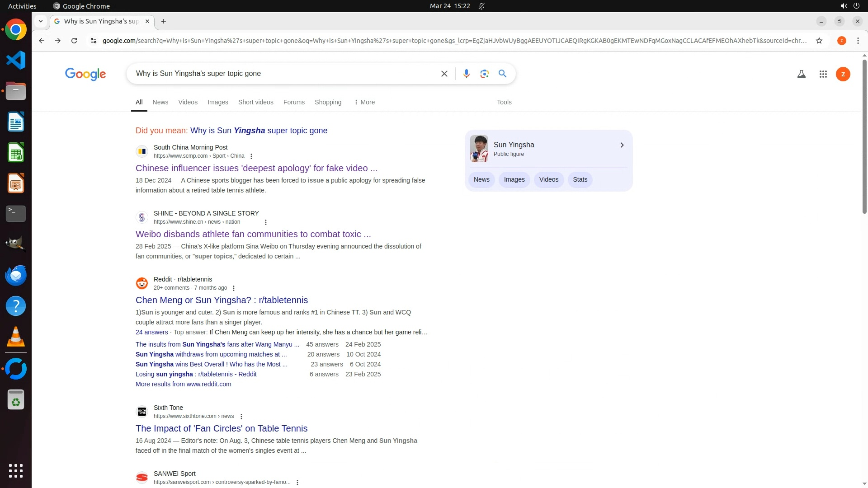The image size is (868, 488).
Task: Click the Stats chip for Sun Yingsha
Action: tap(580, 179)
